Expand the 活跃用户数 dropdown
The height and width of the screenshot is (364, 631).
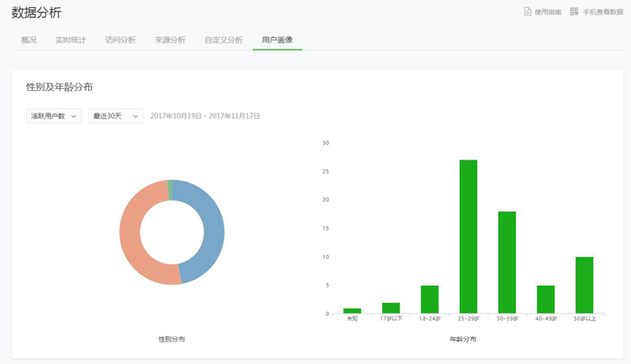click(54, 116)
